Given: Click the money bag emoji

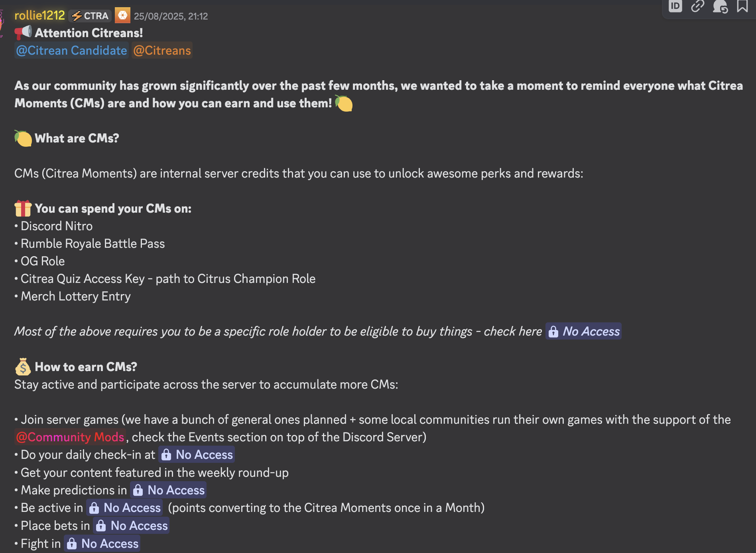Looking at the screenshot, I should click(23, 367).
